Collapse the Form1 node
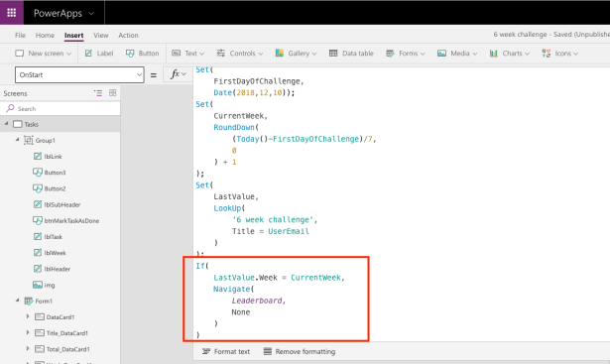The height and width of the screenshot is (364, 610). click(17, 301)
